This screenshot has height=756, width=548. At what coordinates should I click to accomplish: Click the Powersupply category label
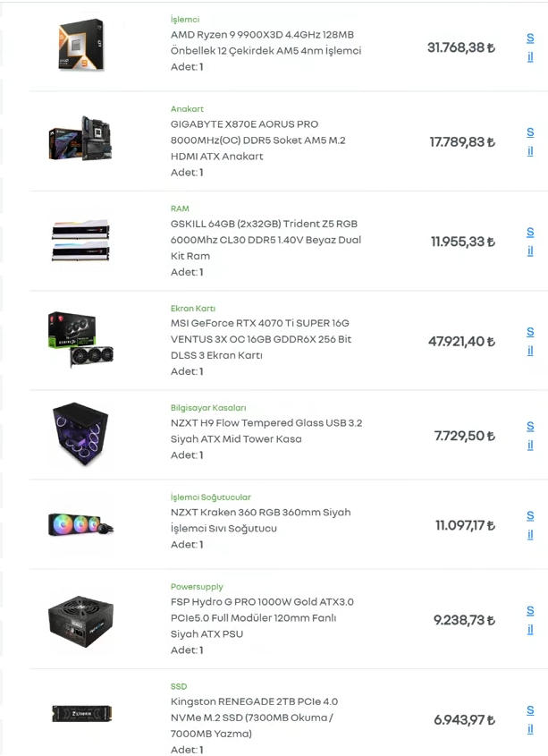[197, 587]
